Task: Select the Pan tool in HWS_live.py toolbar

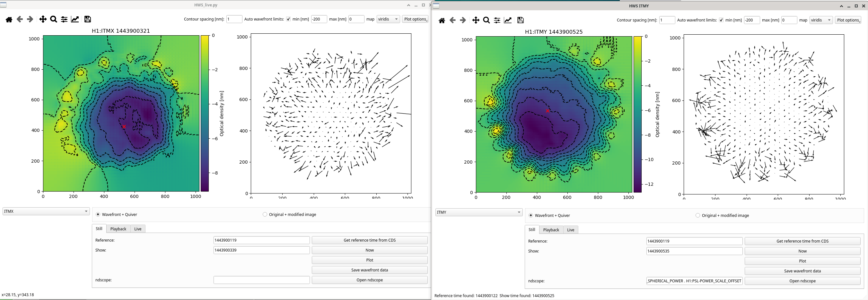Action: [x=43, y=20]
